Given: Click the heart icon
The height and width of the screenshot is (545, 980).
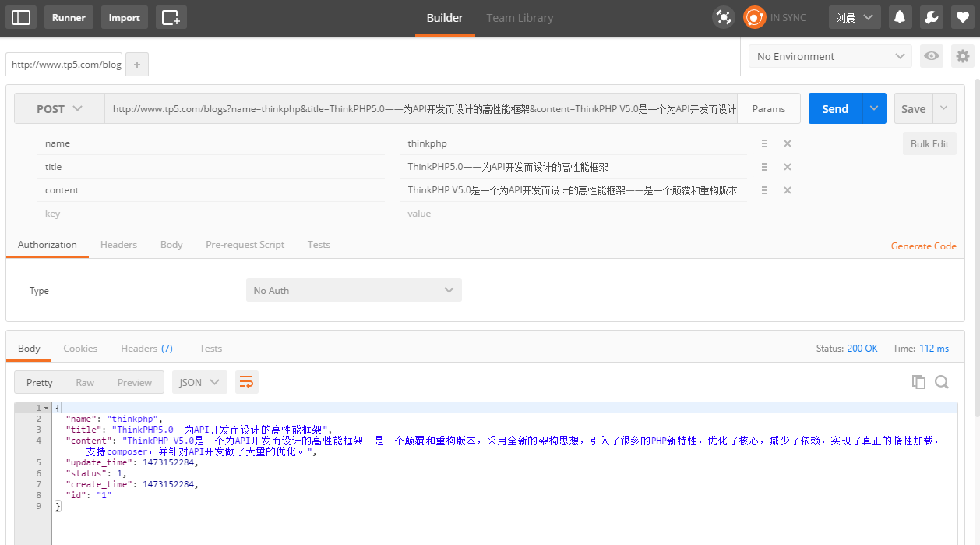Looking at the screenshot, I should [962, 17].
